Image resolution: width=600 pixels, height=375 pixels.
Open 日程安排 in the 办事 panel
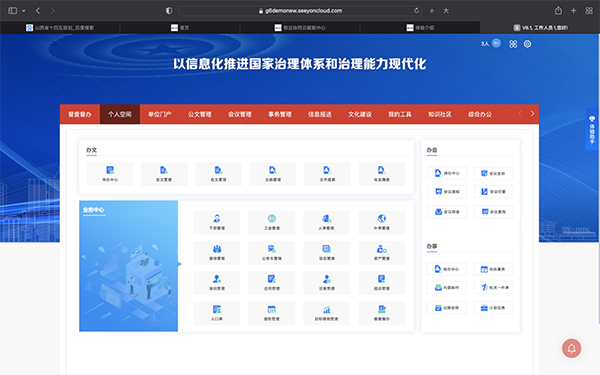pyautogui.click(x=447, y=308)
